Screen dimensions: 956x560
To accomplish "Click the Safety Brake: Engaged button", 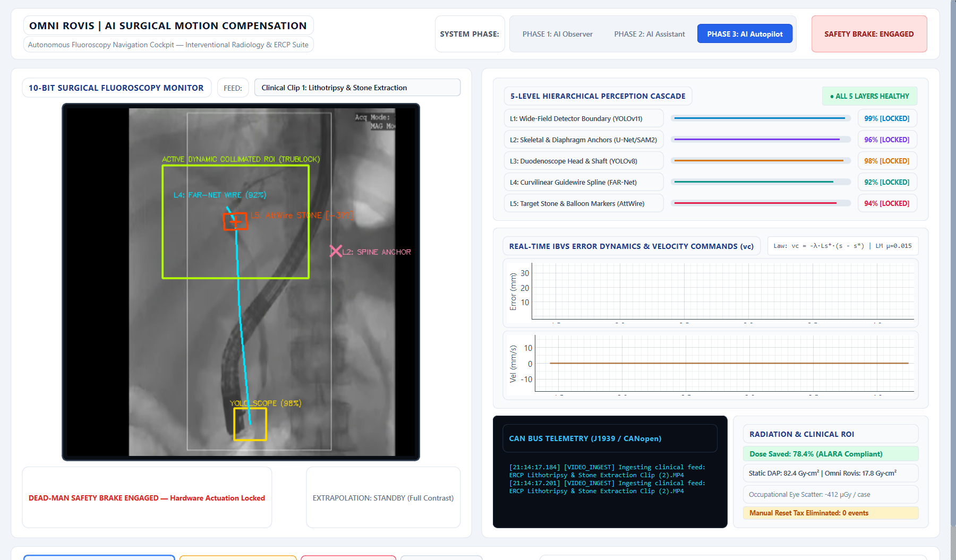I will coord(869,34).
